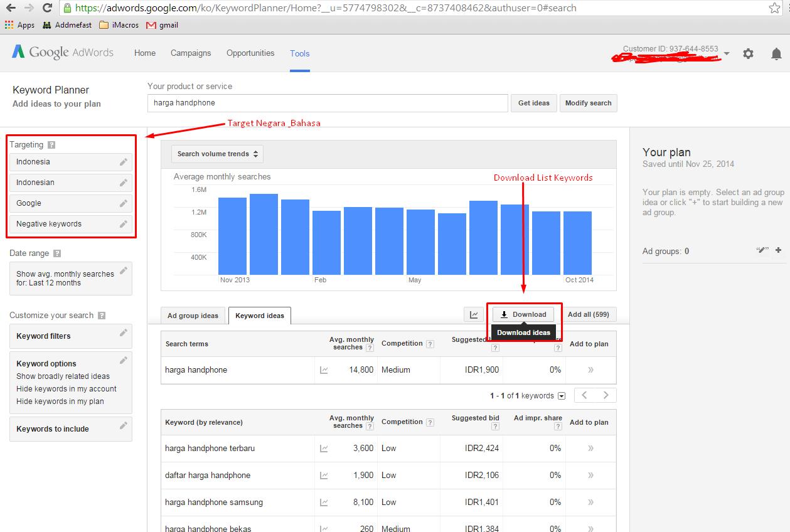The height and width of the screenshot is (532, 790).
Task: Click the Google AdWords logo
Action: tap(63, 53)
